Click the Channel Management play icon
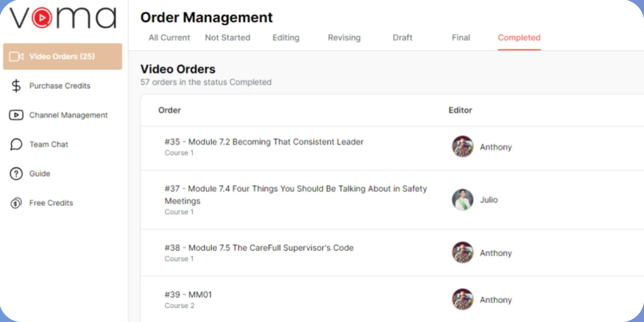Screen dimensions: 644x322 (x=16, y=115)
